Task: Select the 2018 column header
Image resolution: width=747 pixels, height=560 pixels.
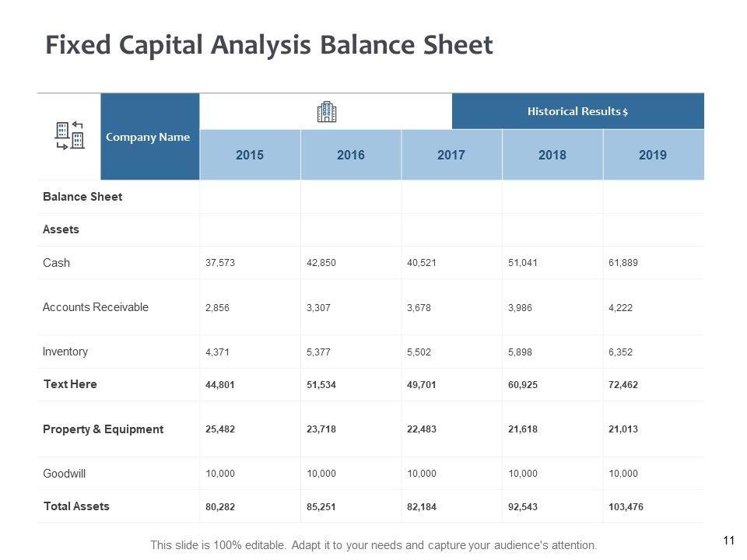Action: point(552,155)
